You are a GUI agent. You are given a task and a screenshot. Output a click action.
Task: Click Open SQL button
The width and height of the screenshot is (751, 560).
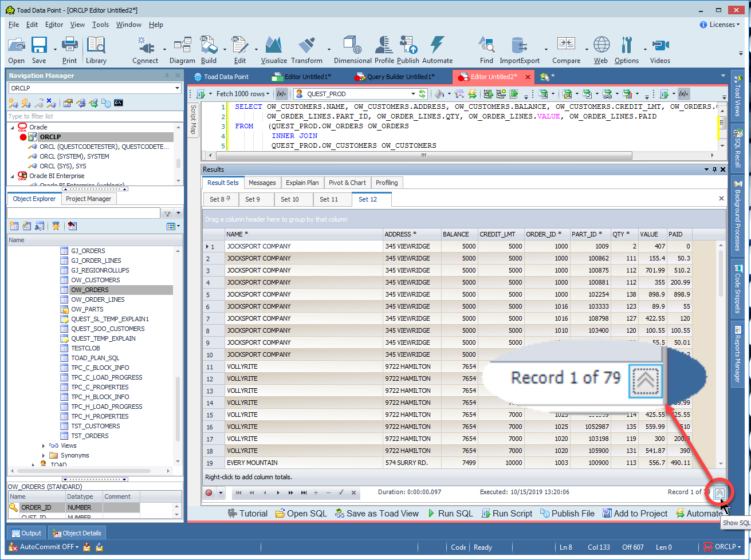point(301,514)
